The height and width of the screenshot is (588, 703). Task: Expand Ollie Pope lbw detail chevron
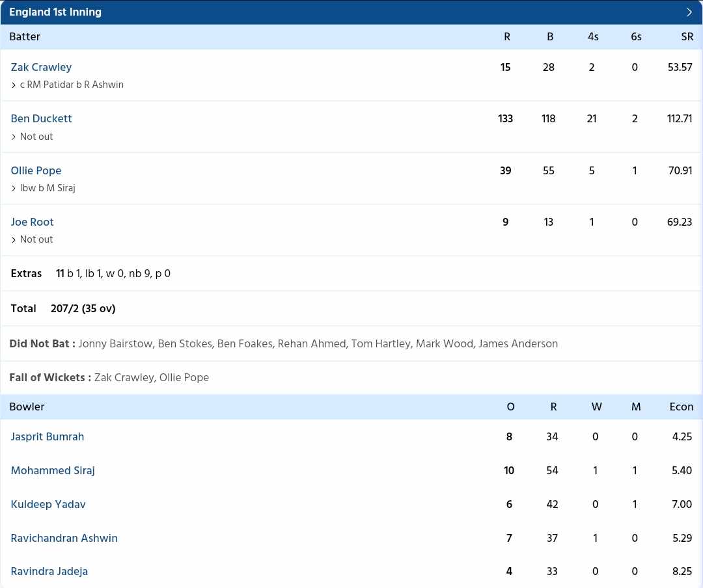coord(14,189)
